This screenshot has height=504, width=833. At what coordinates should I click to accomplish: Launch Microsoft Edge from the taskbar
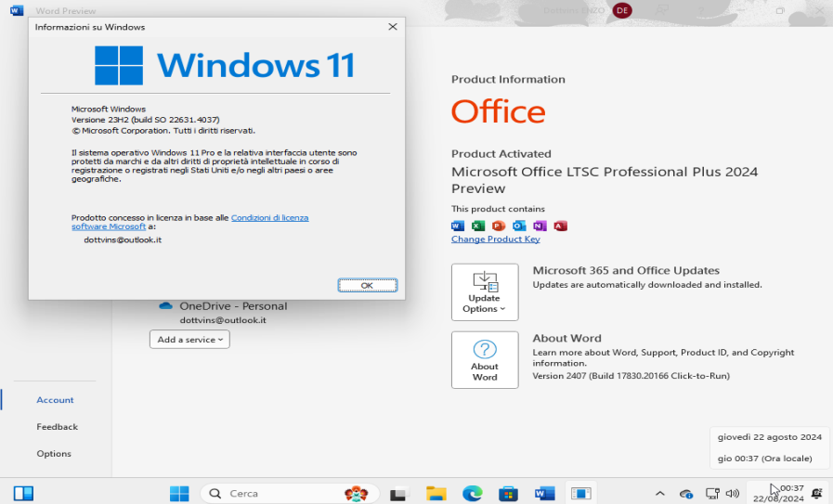pyautogui.click(x=472, y=494)
